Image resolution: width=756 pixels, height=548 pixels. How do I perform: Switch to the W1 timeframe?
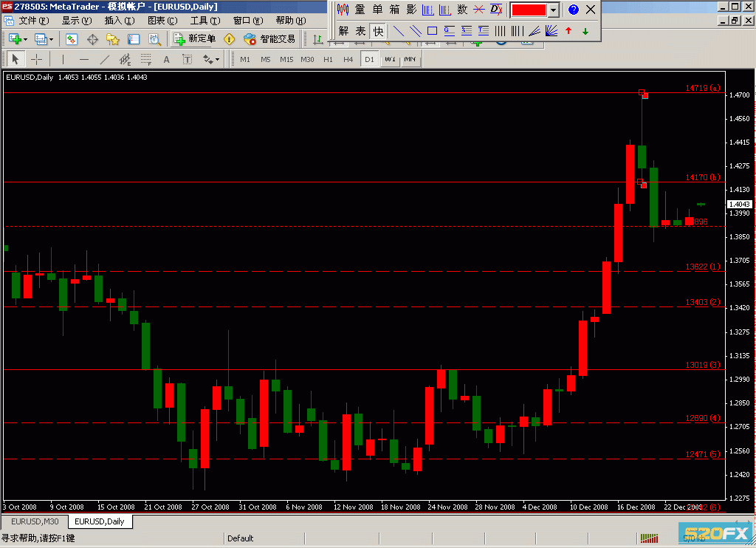tap(390, 59)
